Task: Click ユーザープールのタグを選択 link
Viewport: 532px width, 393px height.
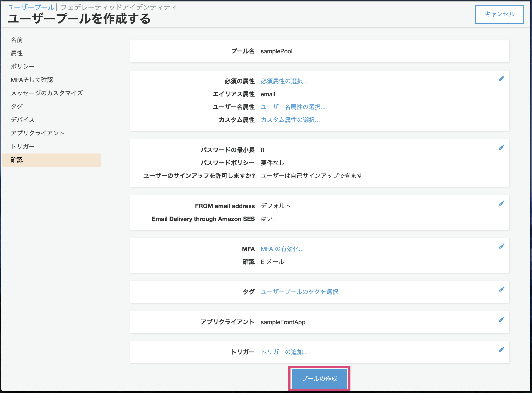Action: click(299, 292)
